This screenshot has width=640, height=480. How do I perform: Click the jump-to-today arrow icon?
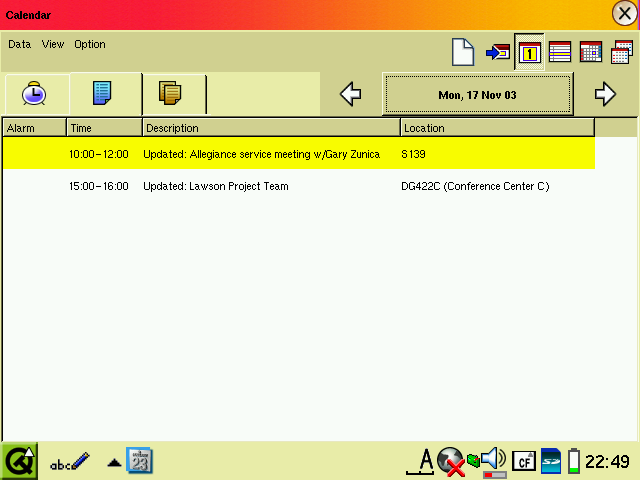[x=497, y=51]
